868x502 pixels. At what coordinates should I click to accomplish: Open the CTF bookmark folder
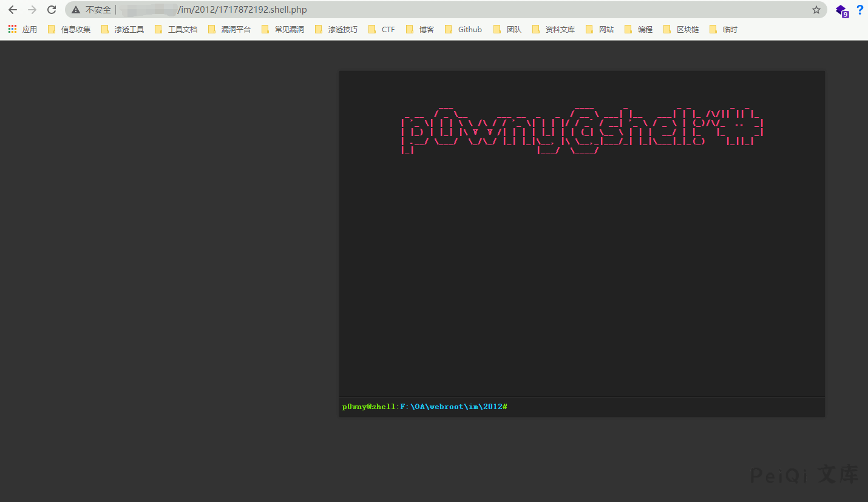(381, 29)
